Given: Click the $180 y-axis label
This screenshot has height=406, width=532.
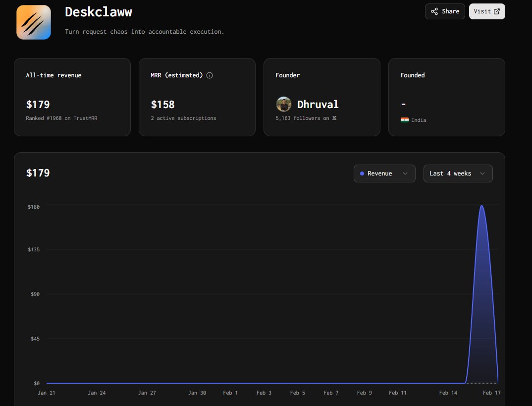Looking at the screenshot, I should click(x=34, y=207).
